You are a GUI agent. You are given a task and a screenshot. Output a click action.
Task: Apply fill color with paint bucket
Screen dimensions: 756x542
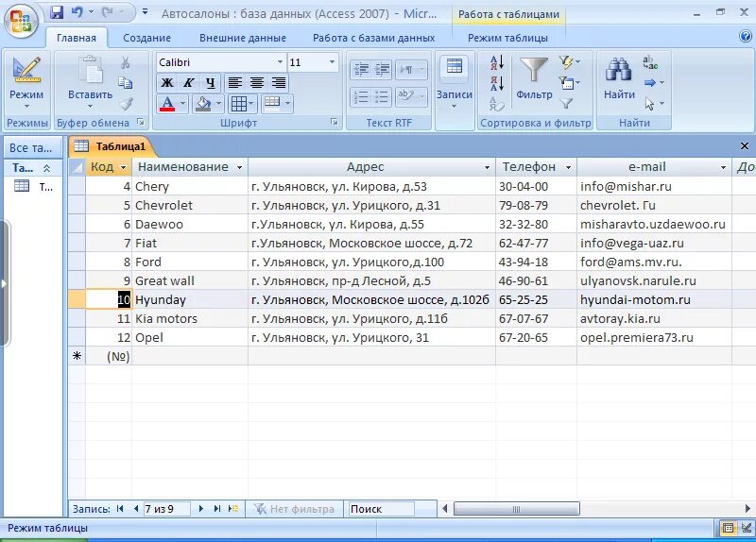coord(203,104)
